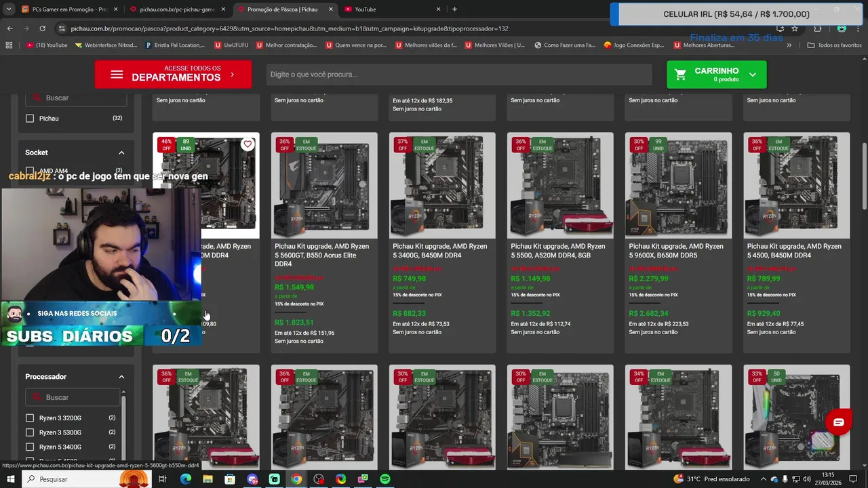Click the Processador list scrollbar
This screenshot has width=868, height=488.
click(x=123, y=427)
